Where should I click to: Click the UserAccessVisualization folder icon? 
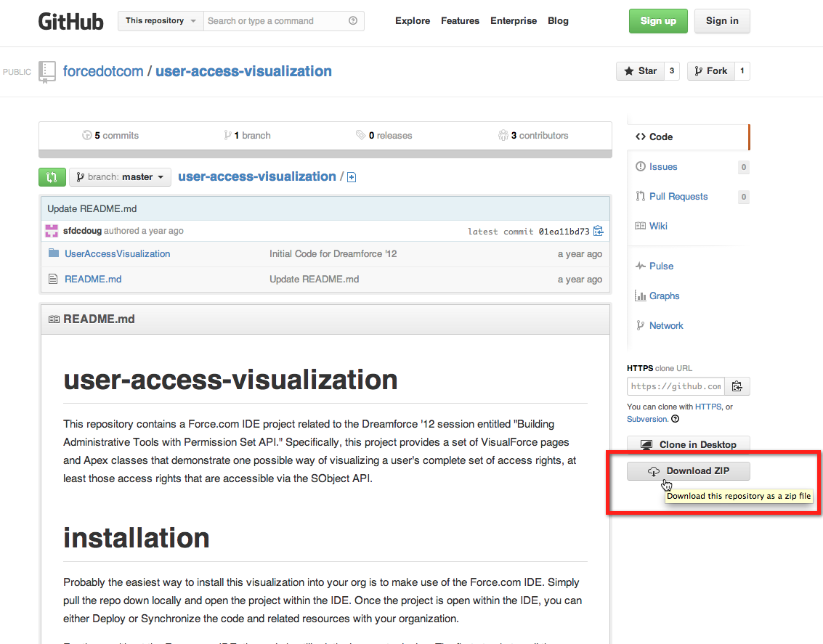pyautogui.click(x=54, y=253)
